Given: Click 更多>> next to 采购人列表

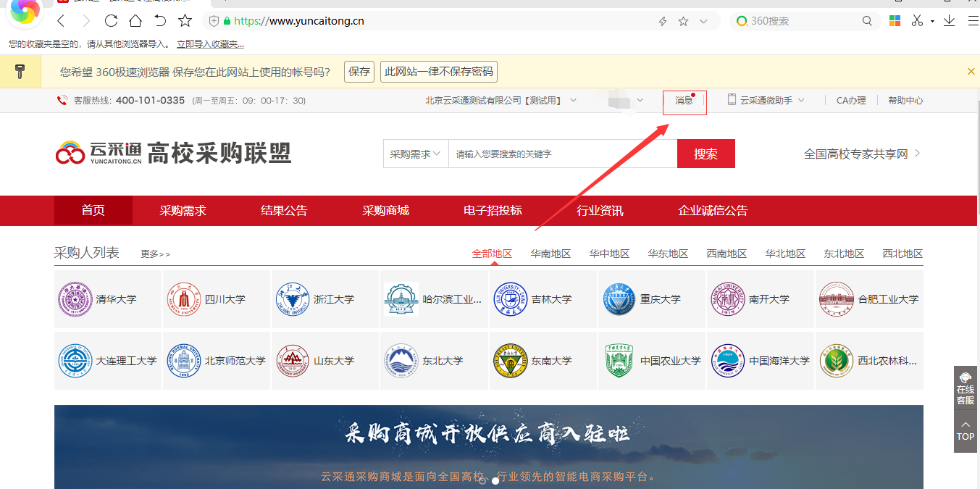Looking at the screenshot, I should [x=156, y=254].
